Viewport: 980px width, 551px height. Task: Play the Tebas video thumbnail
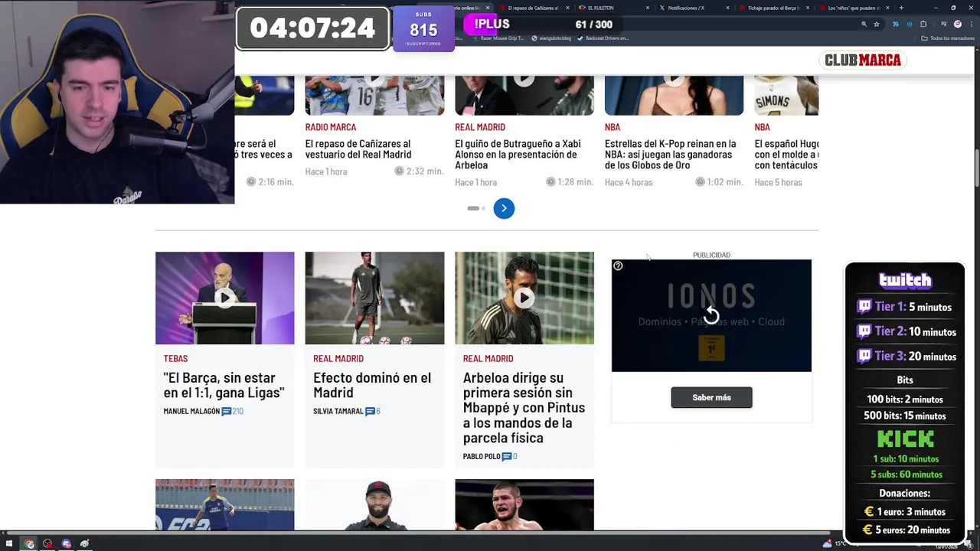click(224, 298)
